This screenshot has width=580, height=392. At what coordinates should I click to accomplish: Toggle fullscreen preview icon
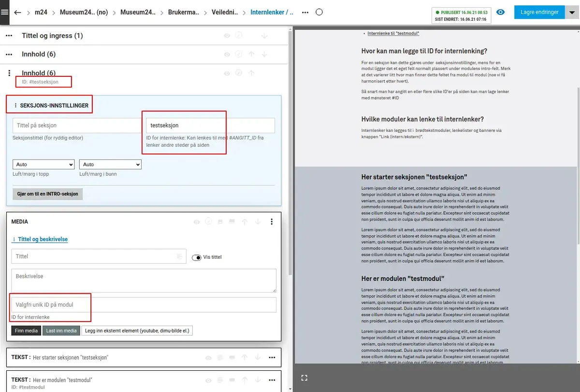pos(304,378)
